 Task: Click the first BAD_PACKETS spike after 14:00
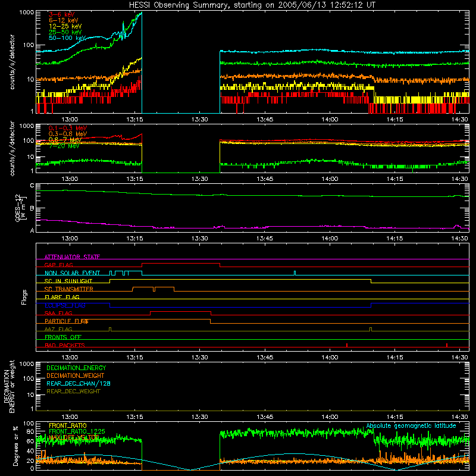(x=347, y=345)
